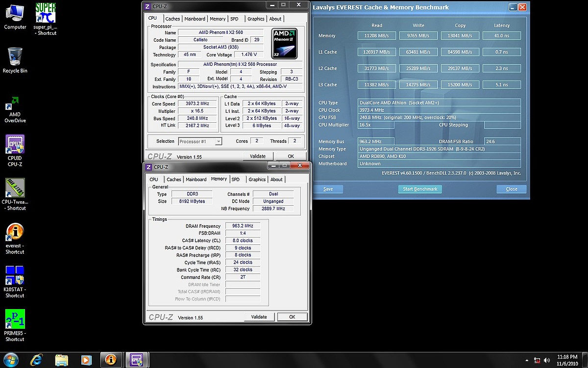Select Mainboard tab in the front CPU-Z window
Viewport: 588px width, 368px height.
click(x=196, y=180)
